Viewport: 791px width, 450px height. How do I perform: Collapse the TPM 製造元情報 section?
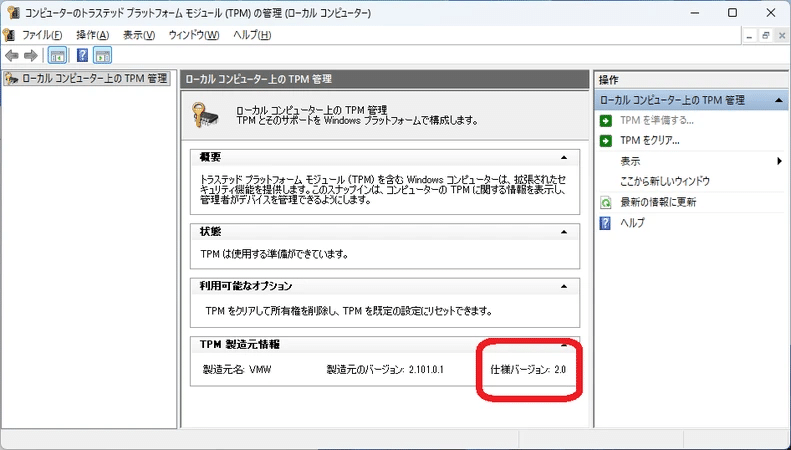click(564, 346)
